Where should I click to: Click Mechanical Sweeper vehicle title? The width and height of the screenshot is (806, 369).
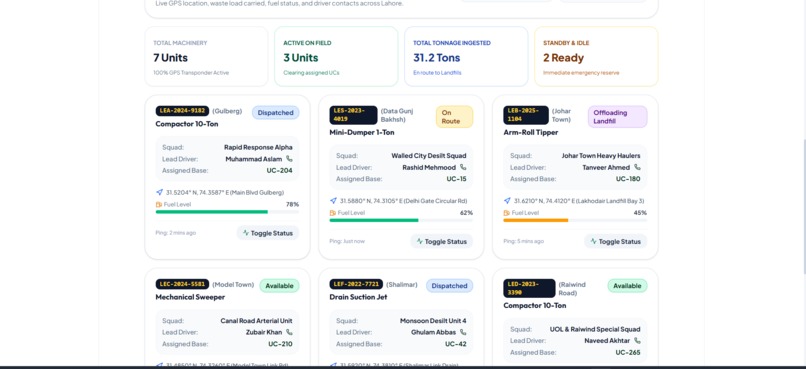[x=190, y=297]
